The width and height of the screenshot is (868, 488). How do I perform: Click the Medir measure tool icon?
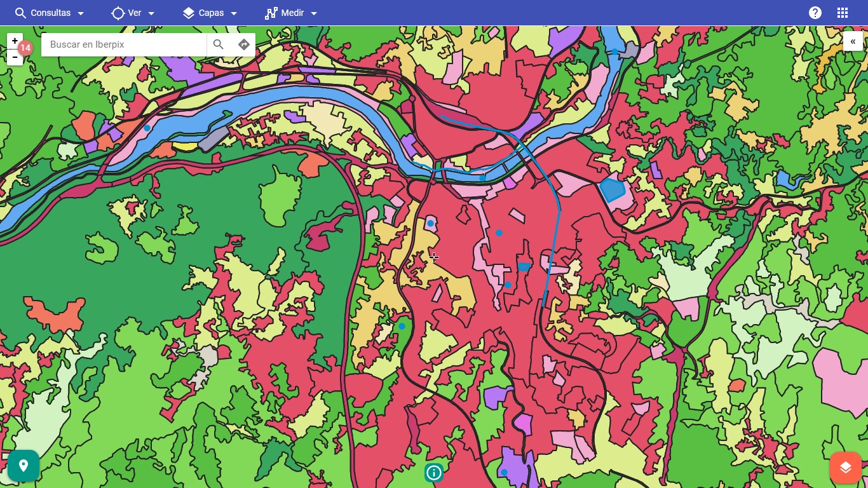(x=271, y=13)
